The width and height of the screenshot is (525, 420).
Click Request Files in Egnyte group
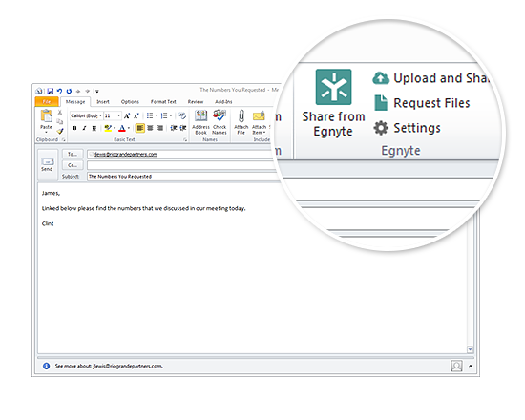coord(422,103)
